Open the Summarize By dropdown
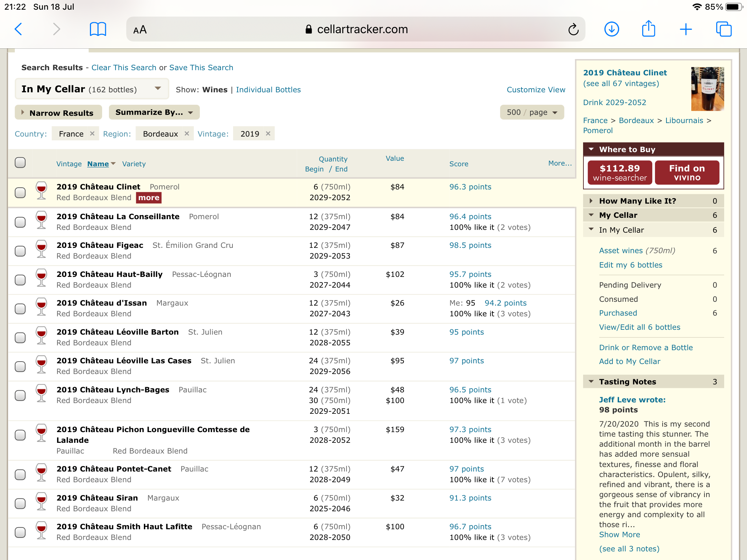The width and height of the screenshot is (747, 560). point(154,112)
